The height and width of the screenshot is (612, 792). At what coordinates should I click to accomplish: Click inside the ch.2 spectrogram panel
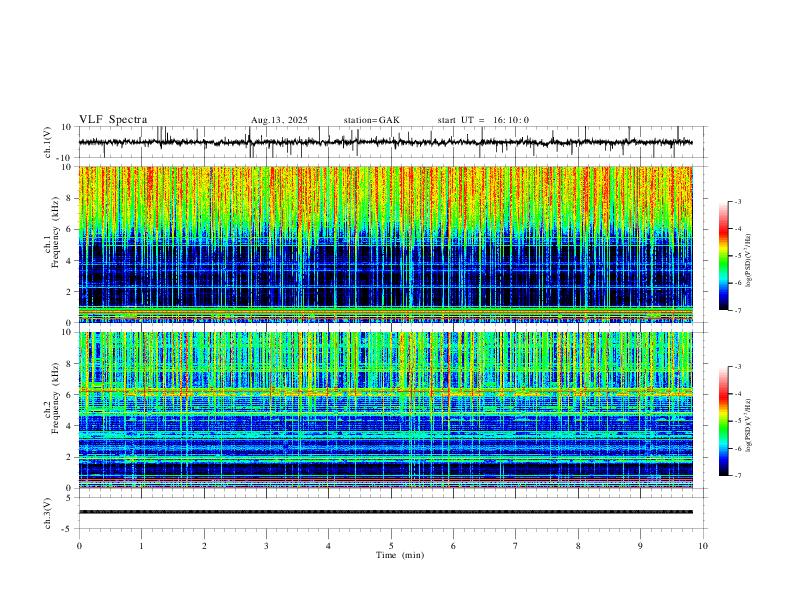[385, 410]
